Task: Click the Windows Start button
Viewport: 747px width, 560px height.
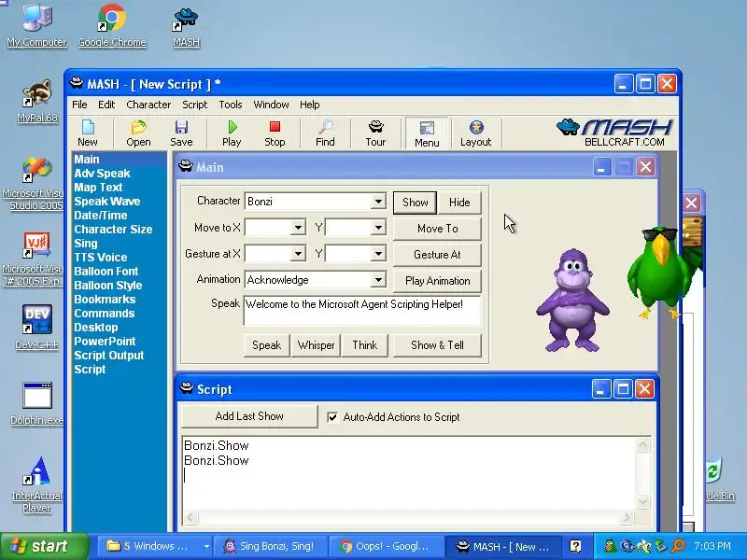Action: click(x=44, y=546)
